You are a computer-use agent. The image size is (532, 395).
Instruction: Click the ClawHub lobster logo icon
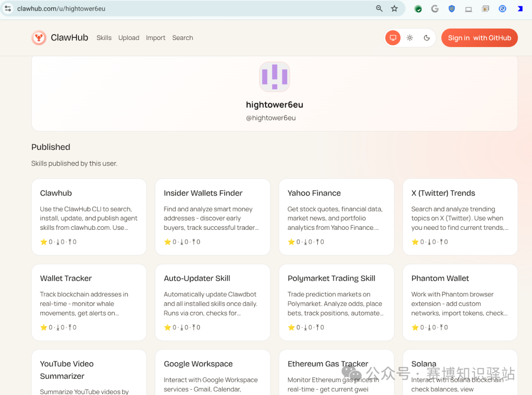tap(39, 37)
